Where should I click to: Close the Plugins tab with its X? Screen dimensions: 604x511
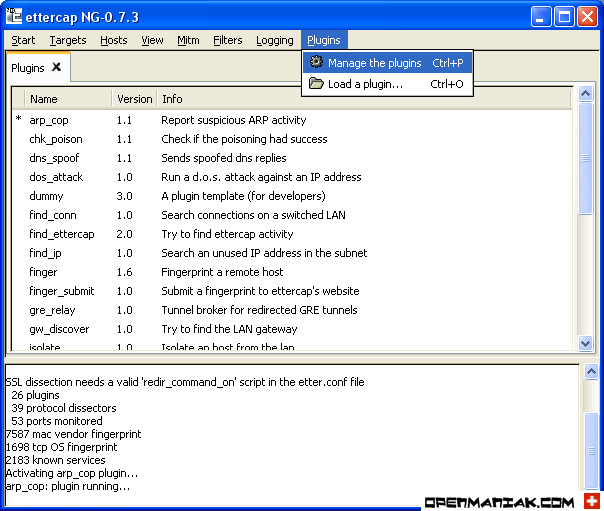click(x=57, y=67)
